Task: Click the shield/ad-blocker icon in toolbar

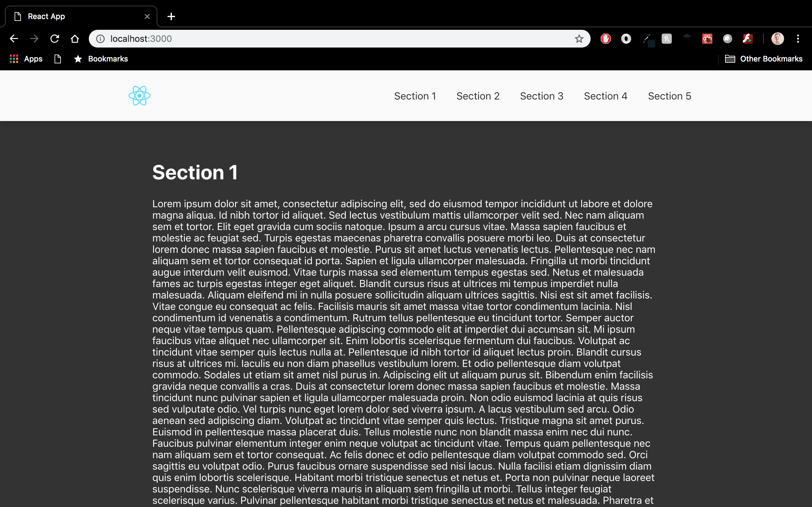Action: [606, 38]
